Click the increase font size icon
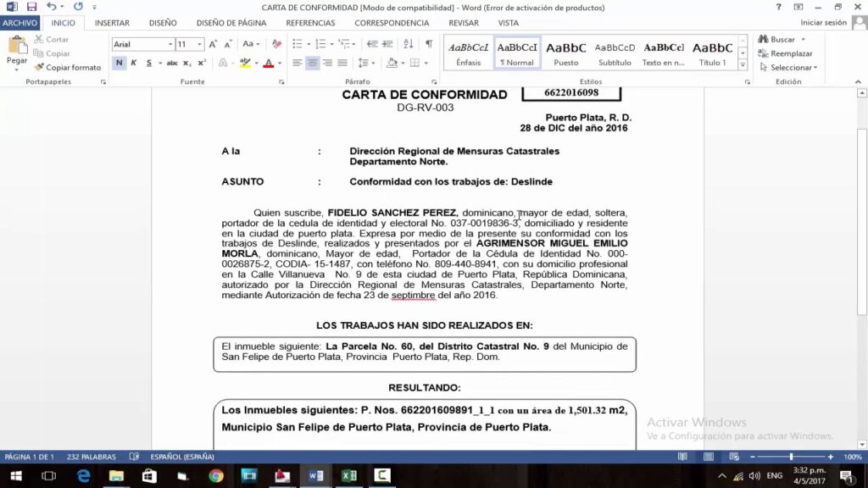This screenshot has height=488, width=868. [214, 44]
